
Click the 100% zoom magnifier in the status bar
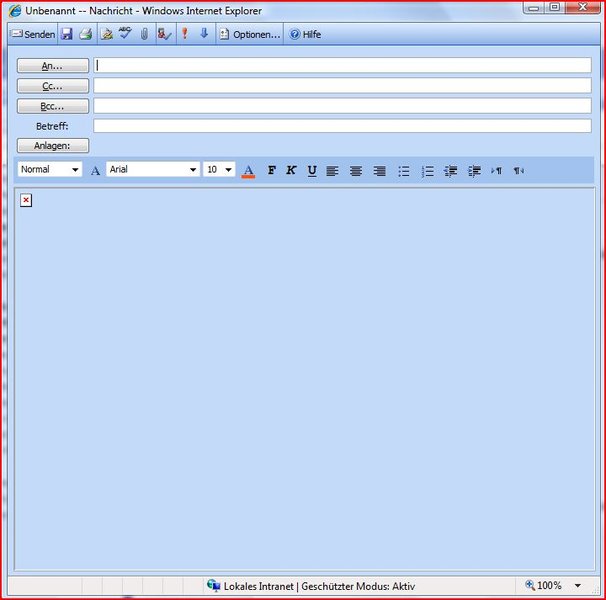[x=530, y=585]
